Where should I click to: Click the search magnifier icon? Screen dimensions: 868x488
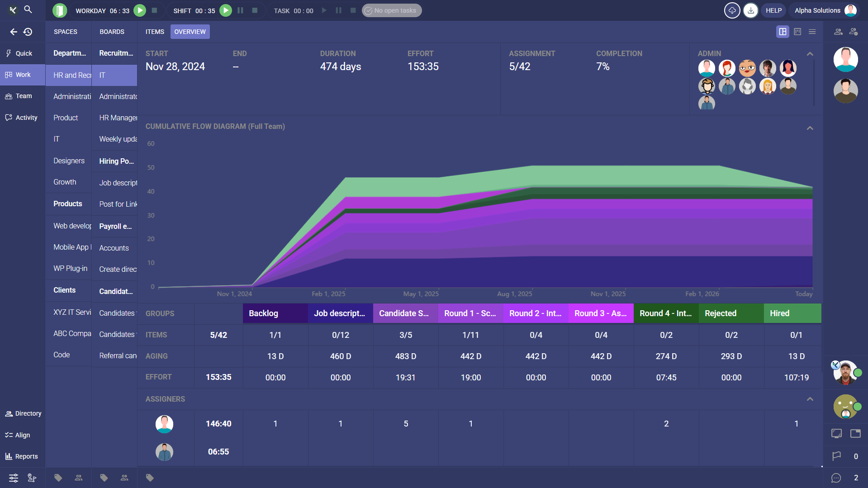coord(28,9)
